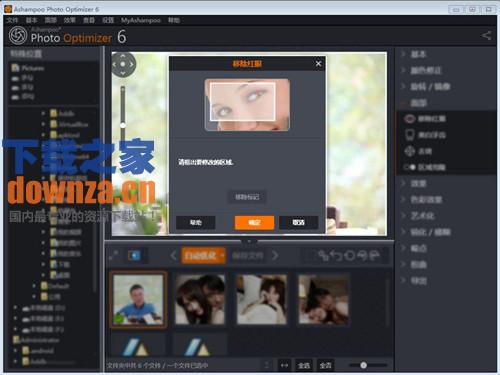Select the Administrator folder in tree

(x=37, y=340)
